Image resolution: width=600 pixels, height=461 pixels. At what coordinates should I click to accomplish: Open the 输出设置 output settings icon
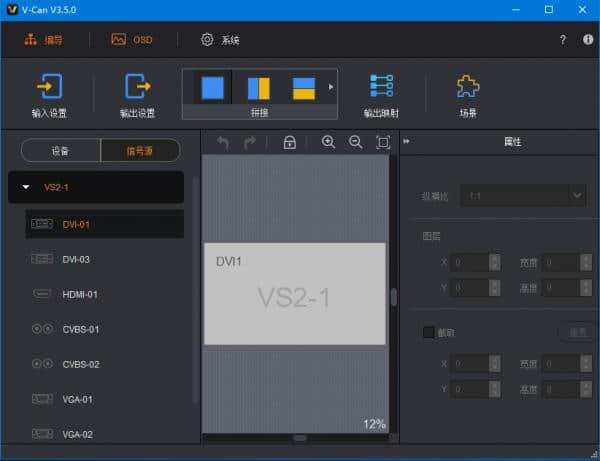click(x=137, y=87)
